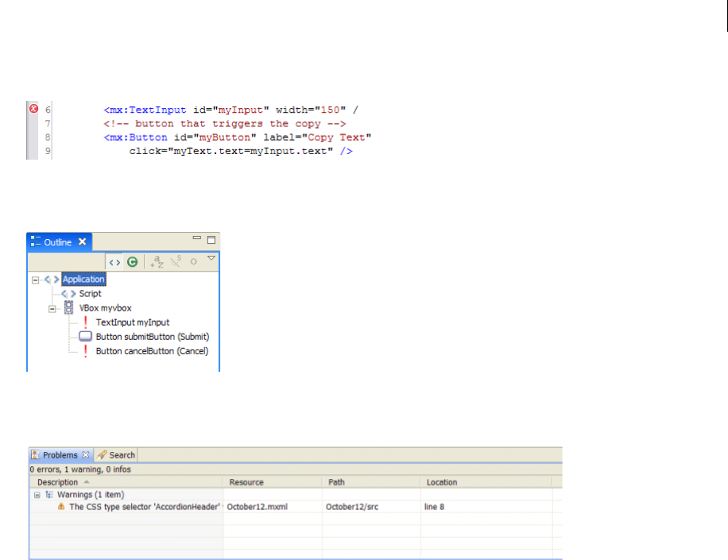Click the '0 errors, 1 warning, 0 infos' summary
The width and height of the screenshot is (728, 560).
pyautogui.click(x=80, y=469)
